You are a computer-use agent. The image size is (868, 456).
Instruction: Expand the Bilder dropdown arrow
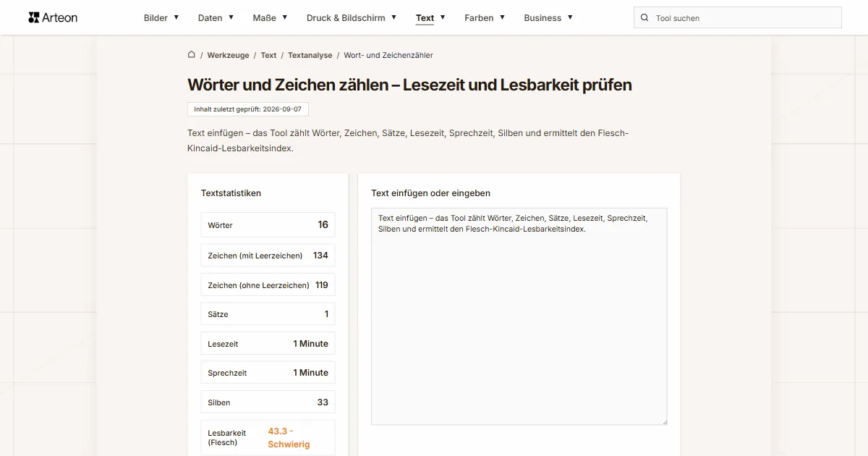click(x=176, y=17)
